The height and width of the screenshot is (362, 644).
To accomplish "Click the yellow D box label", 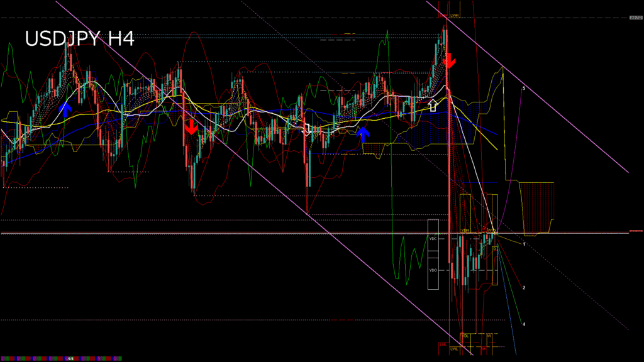I will (495, 249).
